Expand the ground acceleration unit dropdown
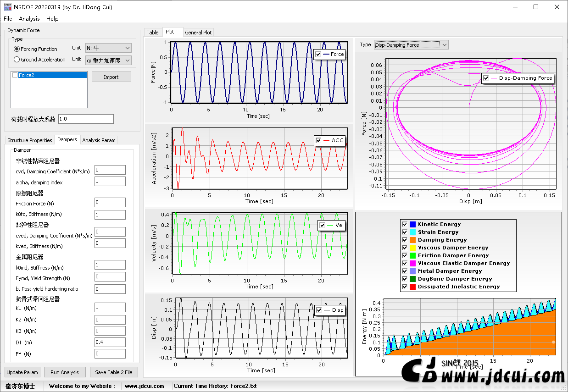The image size is (568, 392). [108, 60]
